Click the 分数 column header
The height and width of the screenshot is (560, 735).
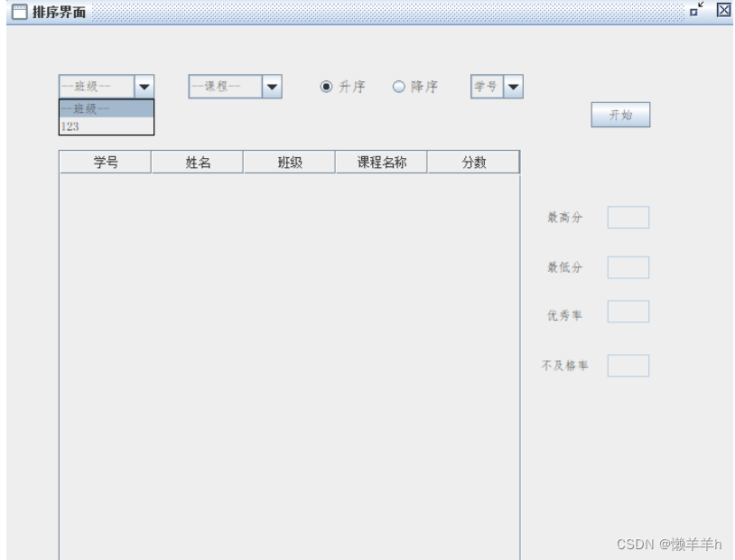coord(473,163)
